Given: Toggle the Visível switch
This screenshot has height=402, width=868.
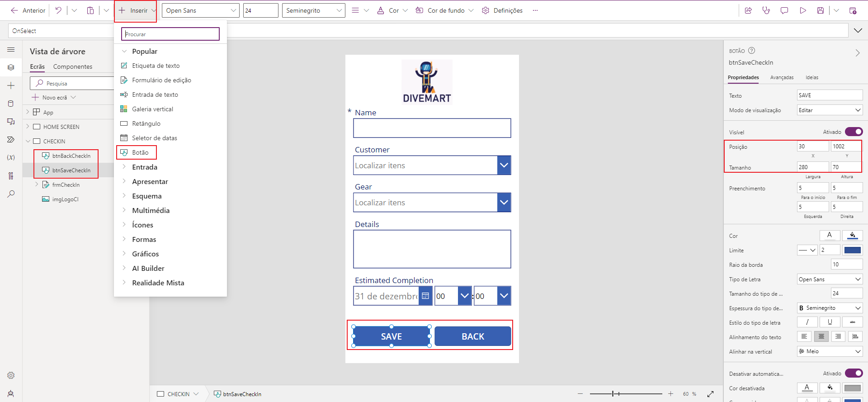Looking at the screenshot, I should click(854, 132).
